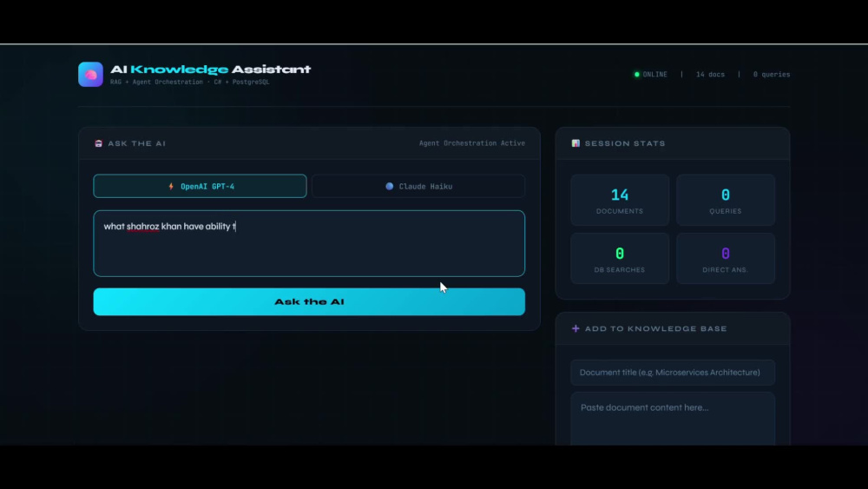This screenshot has height=489, width=868.
Task: Click the ADD TO KNOWLEDGE BASE heading
Action: pos(656,328)
